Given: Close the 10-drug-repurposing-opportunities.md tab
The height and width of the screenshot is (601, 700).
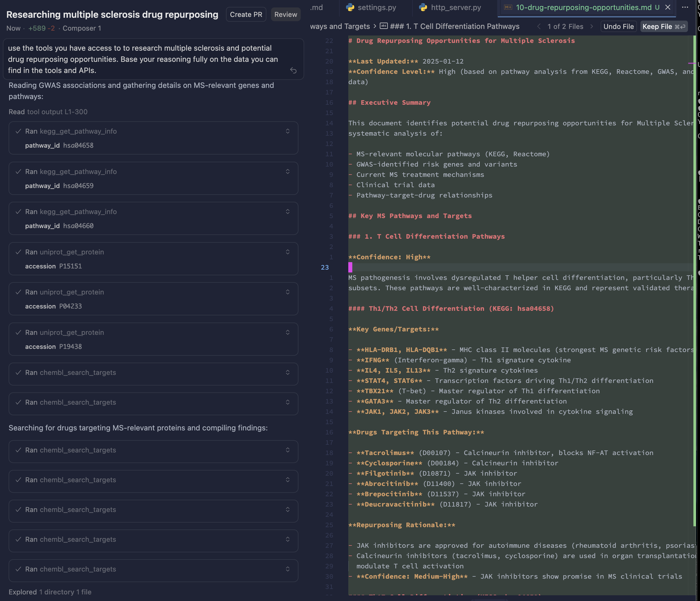Looking at the screenshot, I should pos(668,7).
